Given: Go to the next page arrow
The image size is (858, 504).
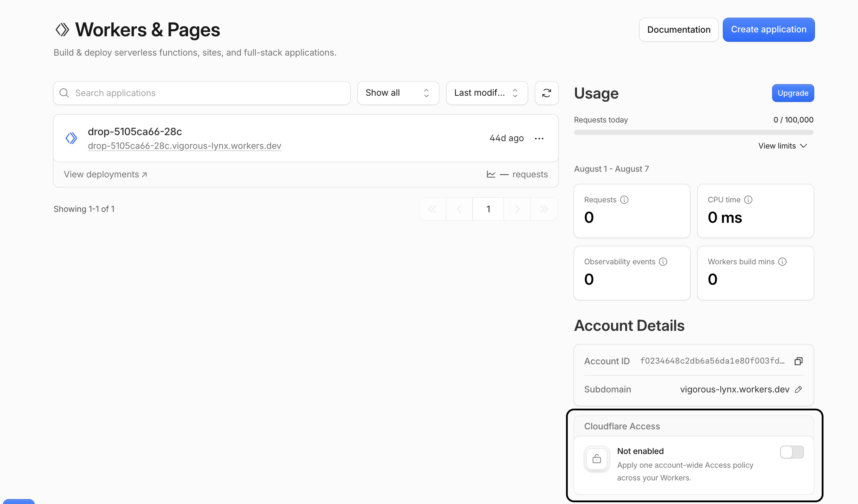Looking at the screenshot, I should [517, 209].
